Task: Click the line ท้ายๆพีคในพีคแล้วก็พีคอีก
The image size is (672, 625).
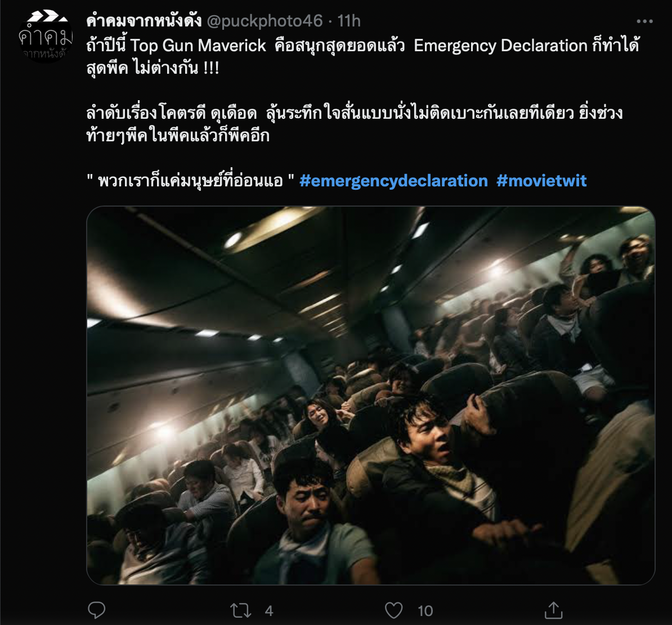Action: tap(178, 136)
